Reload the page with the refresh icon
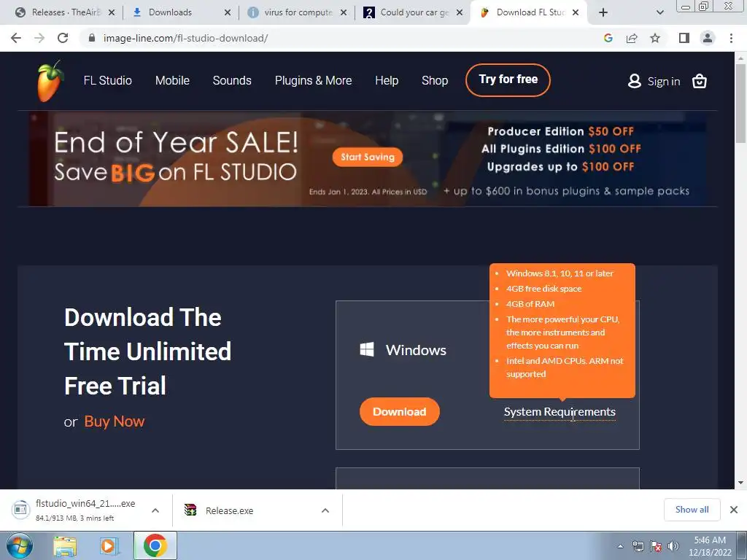This screenshot has width=747, height=560. 63,38
